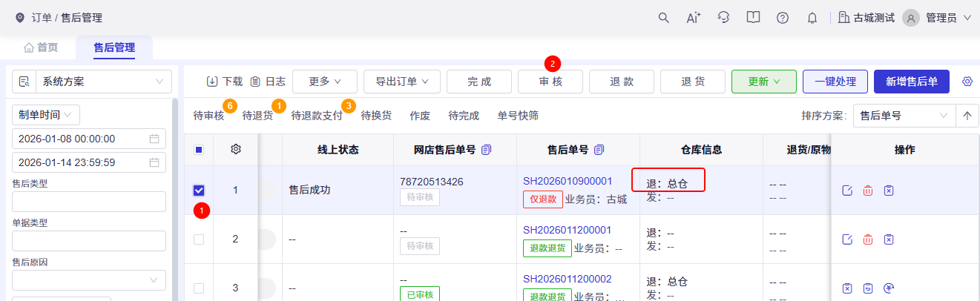Open the 制单时间 date type dropdown
Viewport: 980px width, 301px height.
pos(46,115)
